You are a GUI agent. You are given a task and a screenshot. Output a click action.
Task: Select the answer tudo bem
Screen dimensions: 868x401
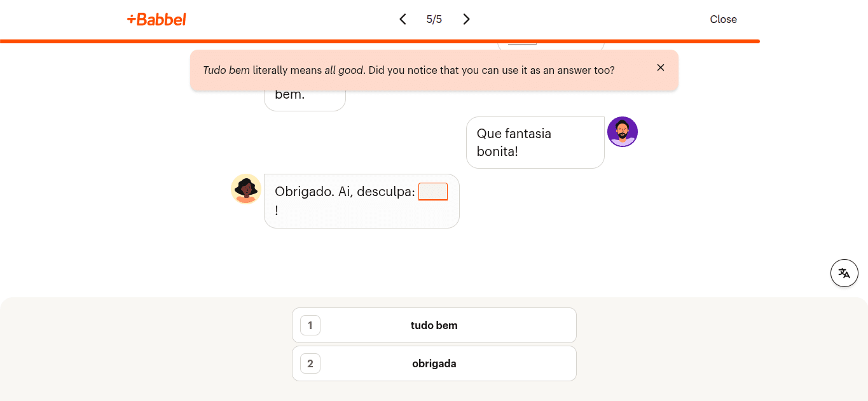(434, 325)
